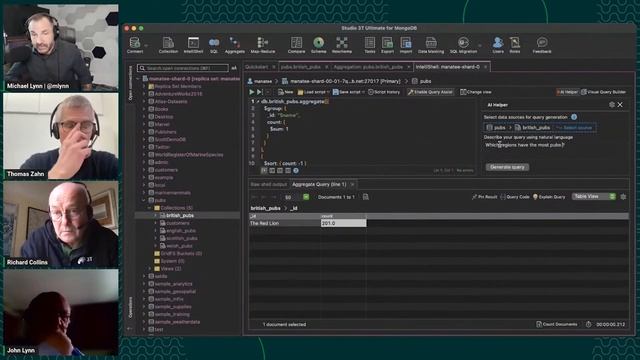Collapse the pubs database node
The image size is (640, 360).
144,200
